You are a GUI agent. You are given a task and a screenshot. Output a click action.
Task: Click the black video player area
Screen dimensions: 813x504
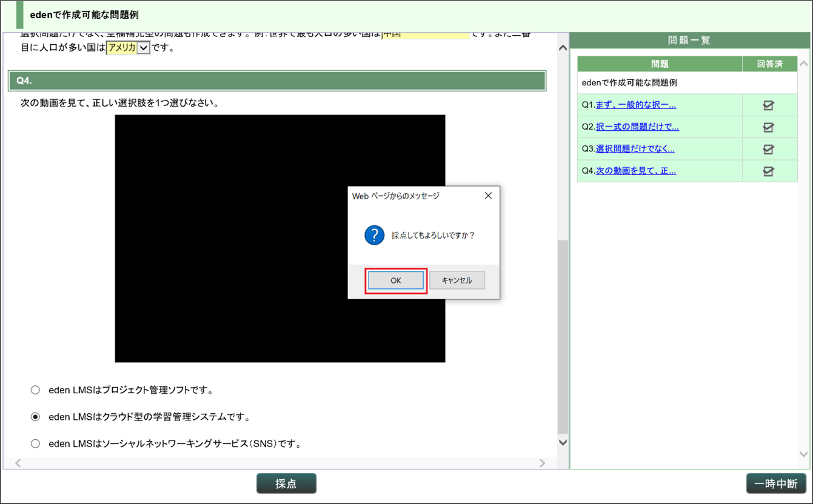tap(280, 239)
